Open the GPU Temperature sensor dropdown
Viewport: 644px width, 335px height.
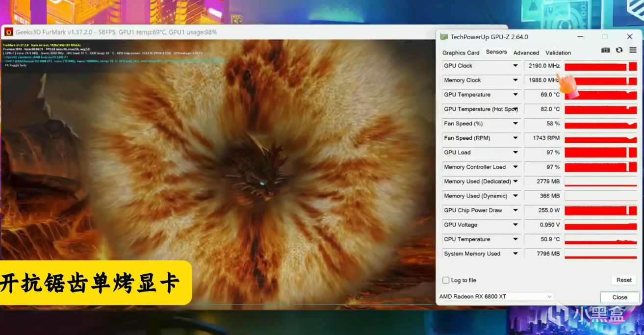point(515,95)
